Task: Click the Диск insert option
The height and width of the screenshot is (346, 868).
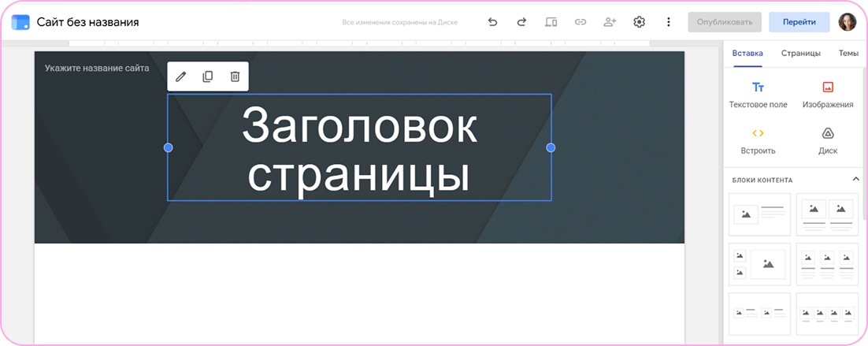Action: point(828,141)
